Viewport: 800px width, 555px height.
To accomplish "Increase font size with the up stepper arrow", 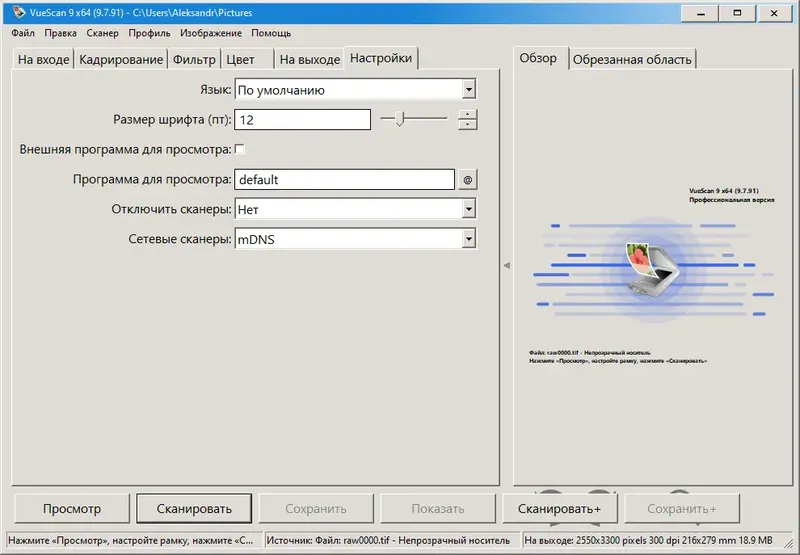I will (467, 114).
